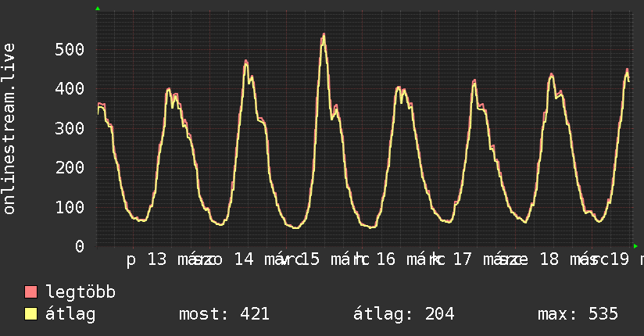Image resolution: width=644 pixels, height=336 pixels.
Task: Click the x-axis date label 14
Action: click(244, 259)
